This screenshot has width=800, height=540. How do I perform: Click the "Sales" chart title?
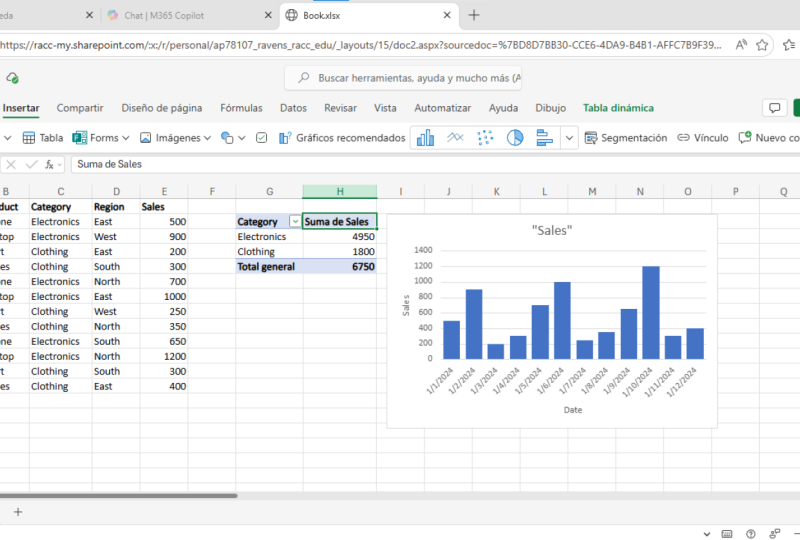(x=552, y=231)
